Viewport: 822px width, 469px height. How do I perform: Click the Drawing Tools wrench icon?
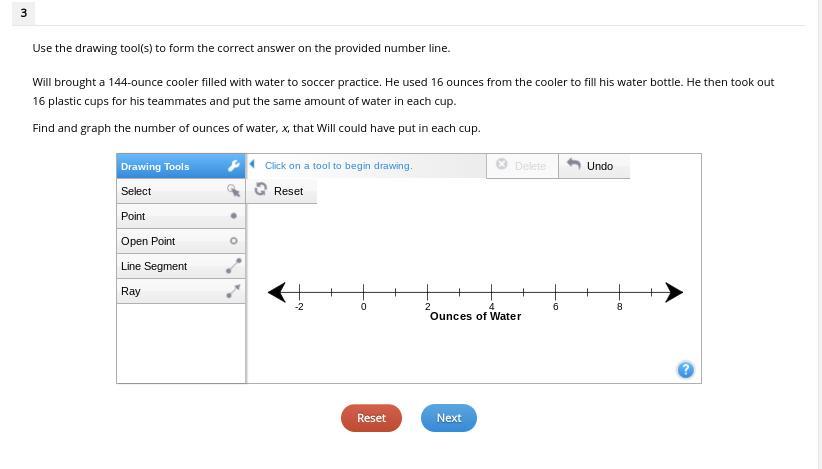tap(233, 166)
